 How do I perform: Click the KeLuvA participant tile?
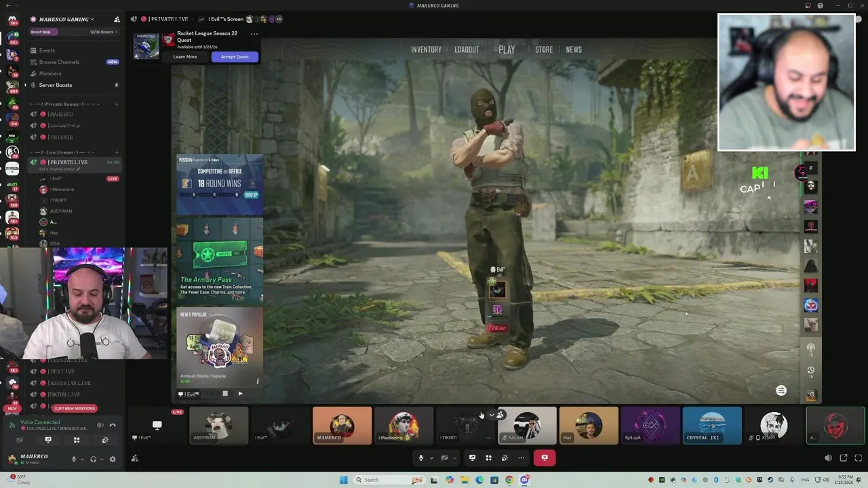tap(650, 426)
